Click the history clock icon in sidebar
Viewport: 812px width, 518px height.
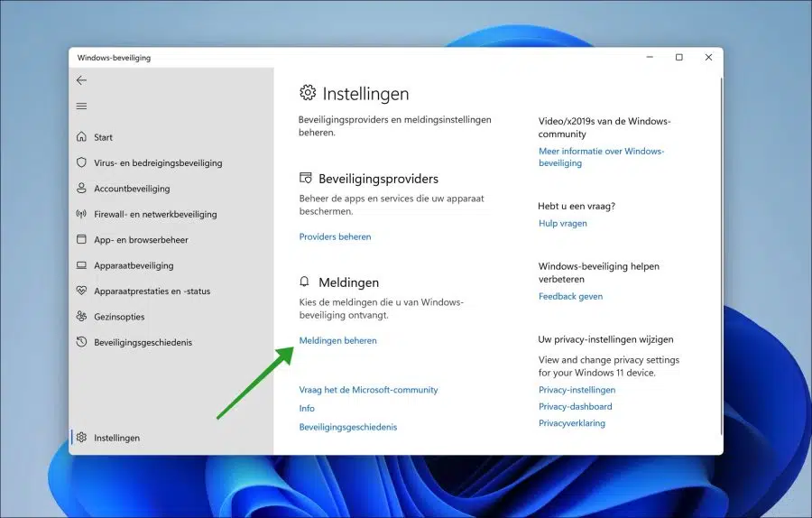tap(81, 342)
